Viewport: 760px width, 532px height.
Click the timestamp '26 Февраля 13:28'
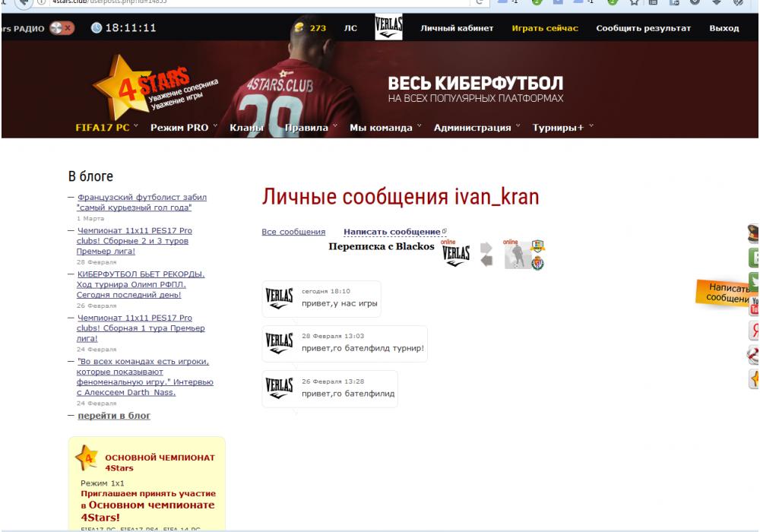pyautogui.click(x=333, y=382)
